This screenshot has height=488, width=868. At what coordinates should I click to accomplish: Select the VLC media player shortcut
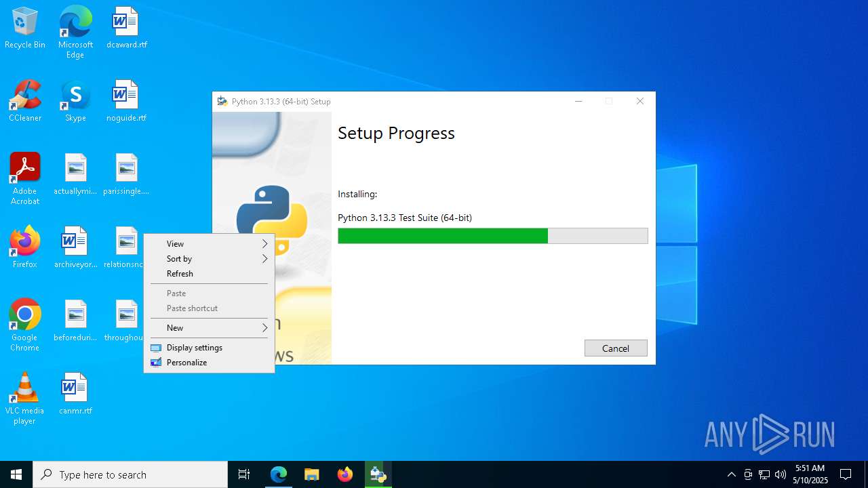point(25,399)
